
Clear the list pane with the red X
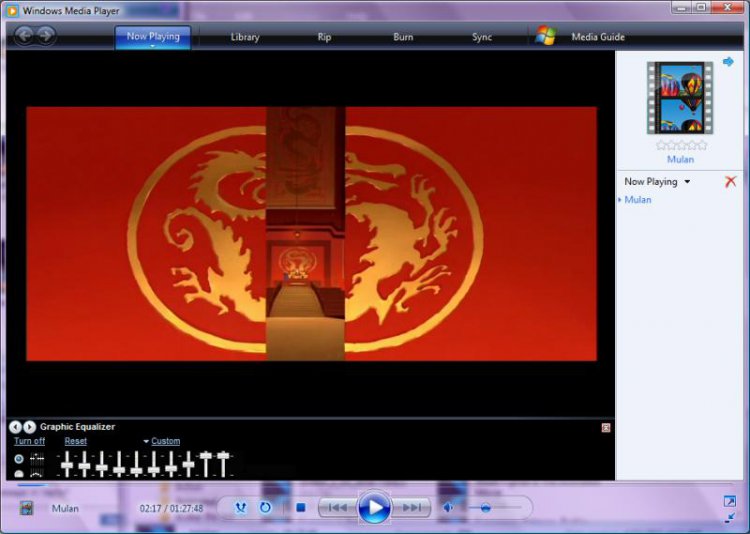click(730, 181)
